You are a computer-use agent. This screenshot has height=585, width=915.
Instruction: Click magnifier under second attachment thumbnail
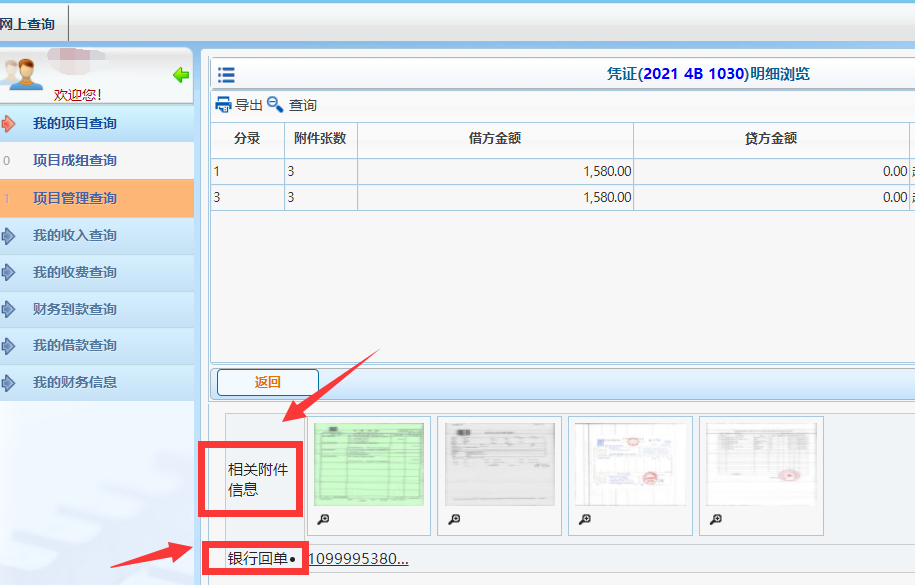tap(454, 519)
